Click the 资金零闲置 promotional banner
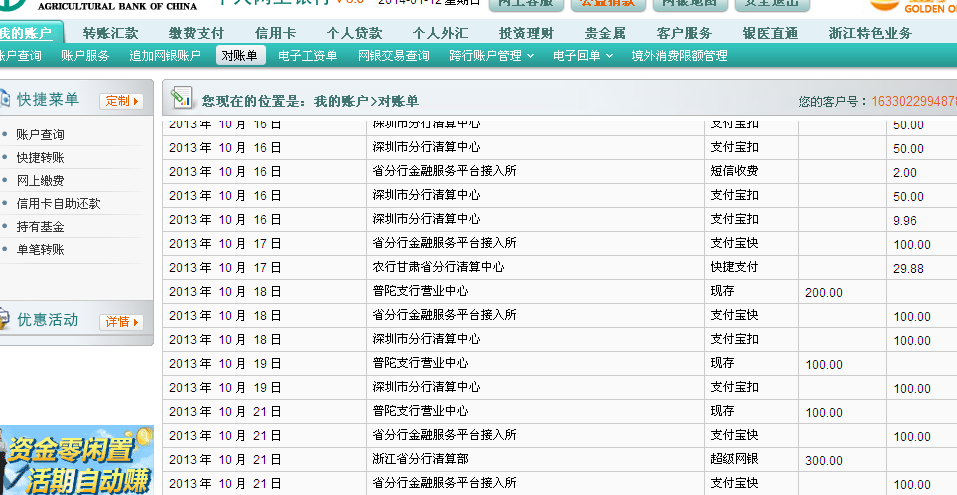 (x=77, y=460)
